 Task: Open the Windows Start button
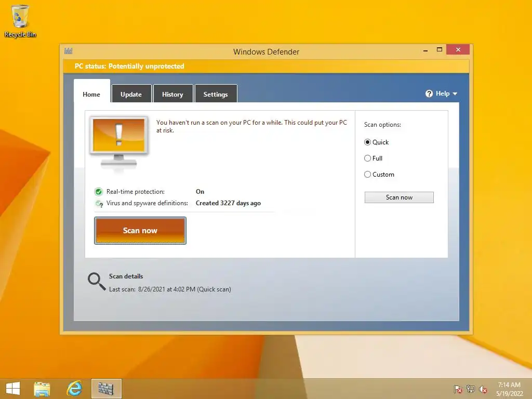[x=13, y=389]
